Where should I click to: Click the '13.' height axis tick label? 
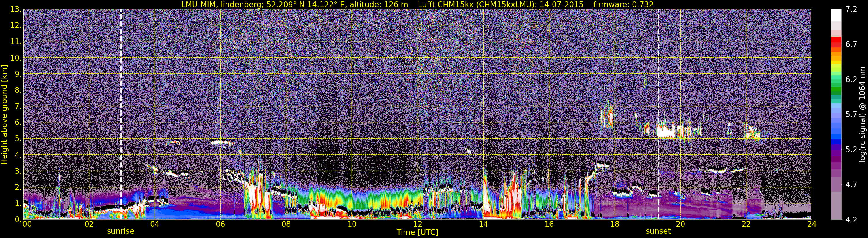(16, 10)
